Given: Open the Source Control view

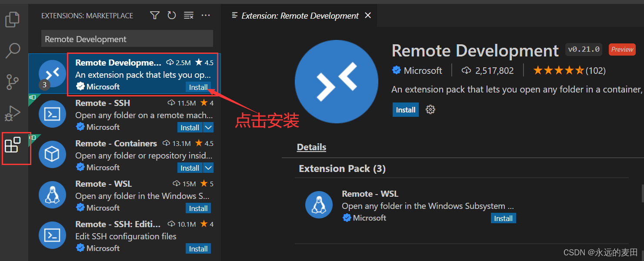Looking at the screenshot, I should tap(12, 82).
